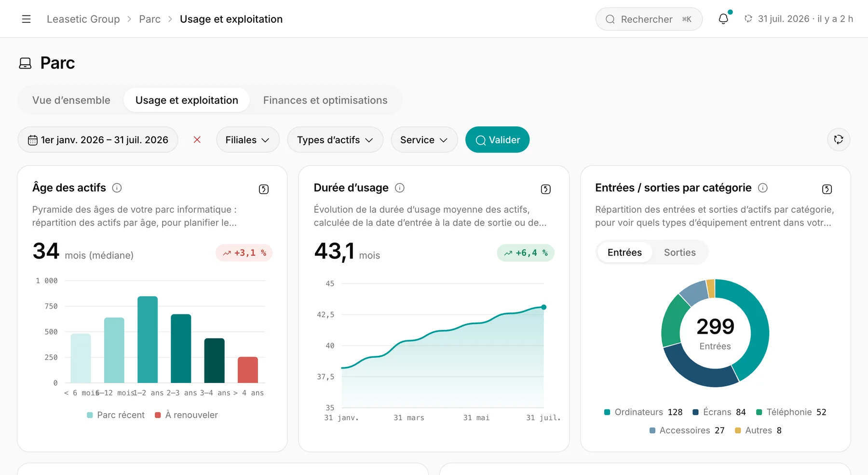Screen dimensions: 868x475
Task: Click the Téléphonie legend color swatch
Action: (759, 412)
